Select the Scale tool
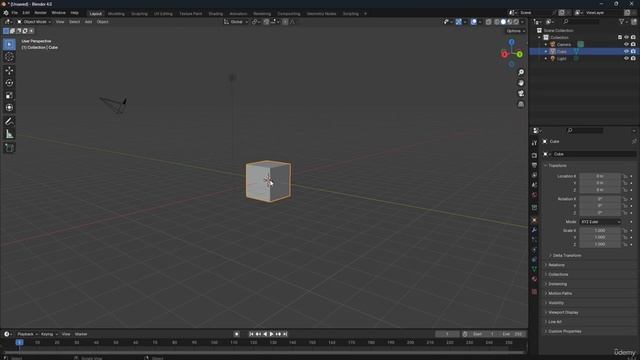 pos(9,96)
